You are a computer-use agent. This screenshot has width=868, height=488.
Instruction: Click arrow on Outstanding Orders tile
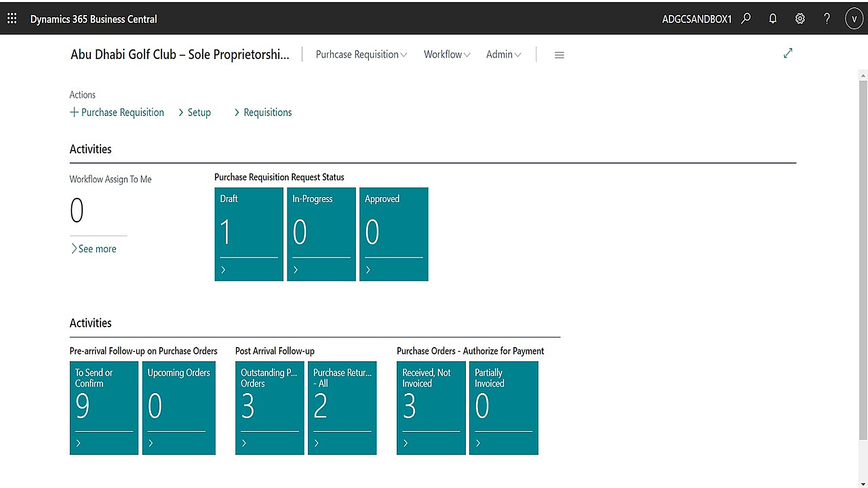(x=244, y=443)
